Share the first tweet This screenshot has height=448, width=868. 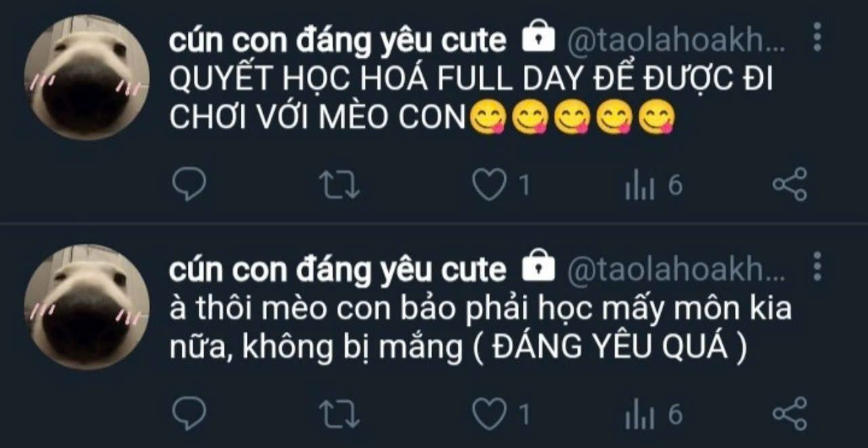tap(790, 184)
